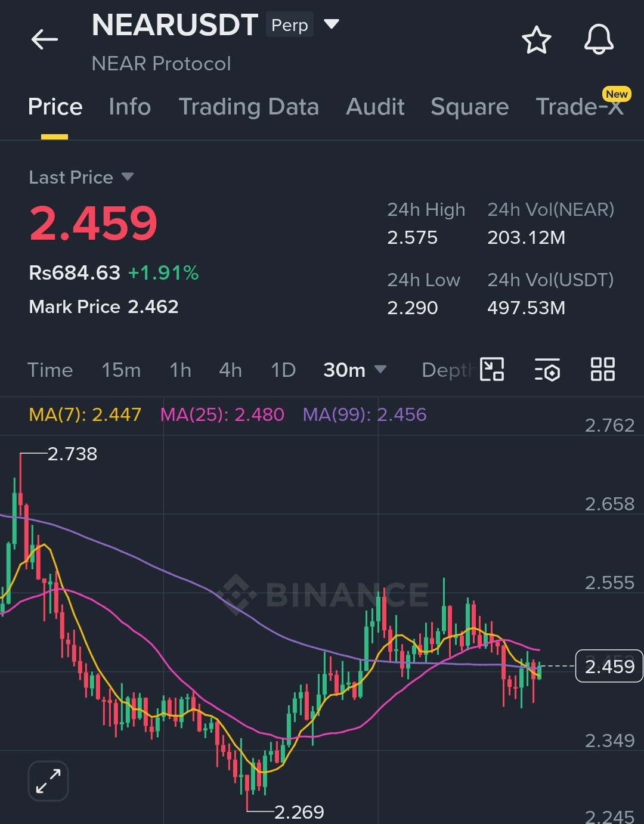The image size is (644, 824).
Task: Switch to the Price tab
Action: click(x=55, y=107)
